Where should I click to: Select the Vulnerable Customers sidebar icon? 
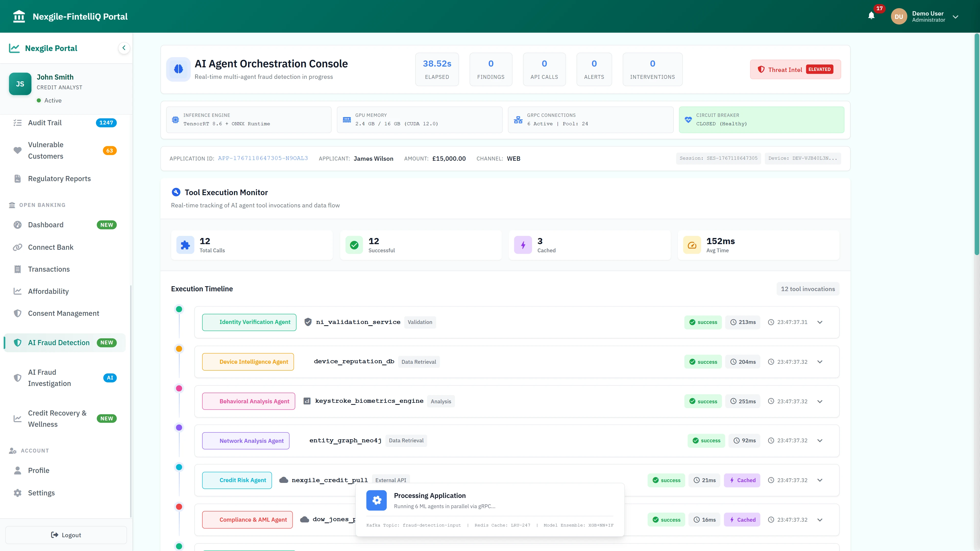18,150
